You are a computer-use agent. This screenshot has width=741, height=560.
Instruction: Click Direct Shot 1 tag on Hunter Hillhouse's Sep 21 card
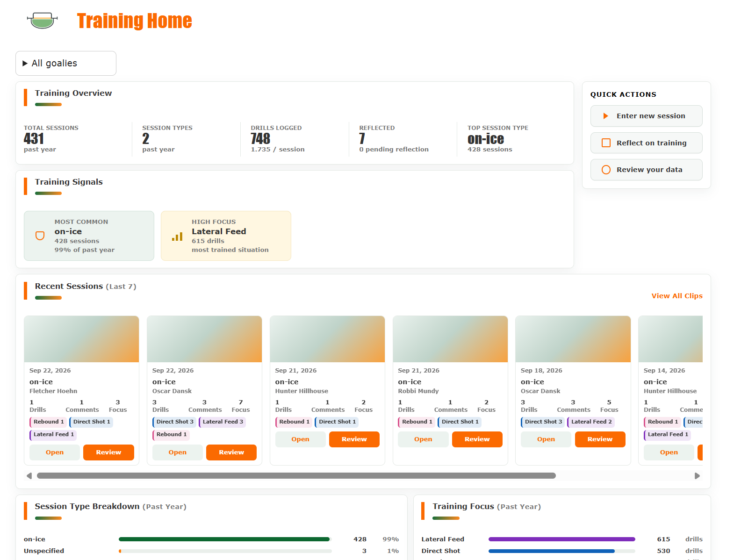pyautogui.click(x=337, y=422)
